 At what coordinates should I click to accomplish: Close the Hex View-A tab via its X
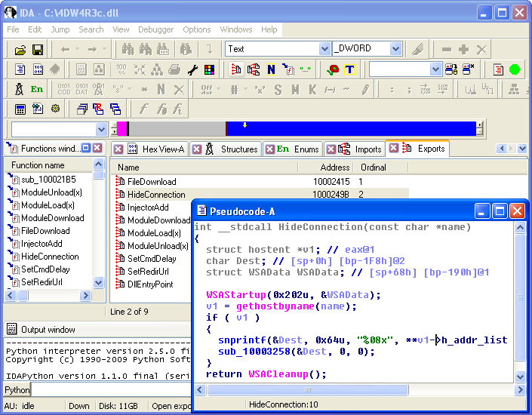point(118,149)
